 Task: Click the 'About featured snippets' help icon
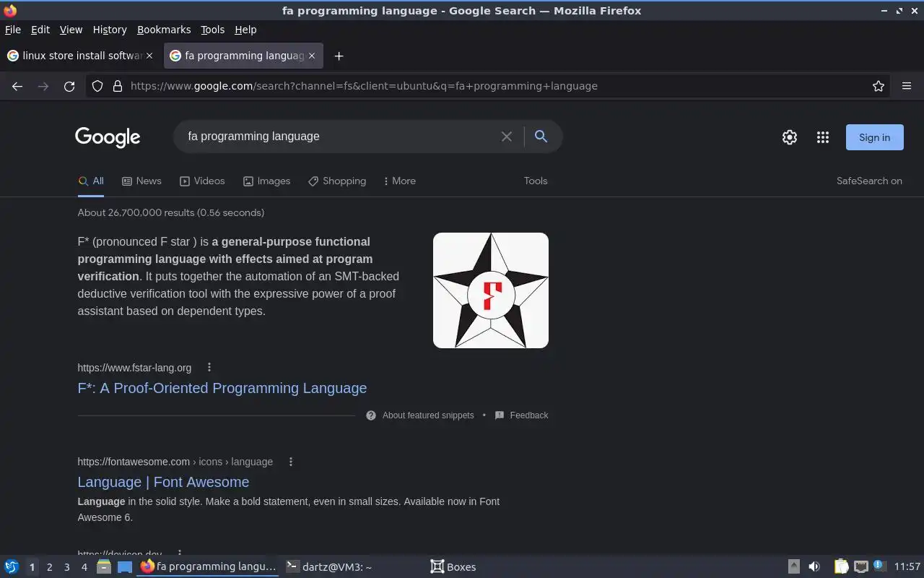point(371,415)
